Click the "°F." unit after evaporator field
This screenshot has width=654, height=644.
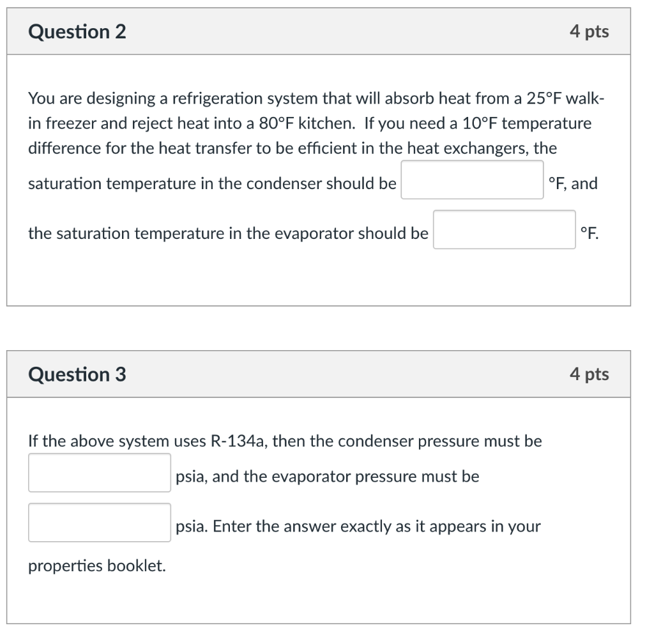click(x=590, y=234)
